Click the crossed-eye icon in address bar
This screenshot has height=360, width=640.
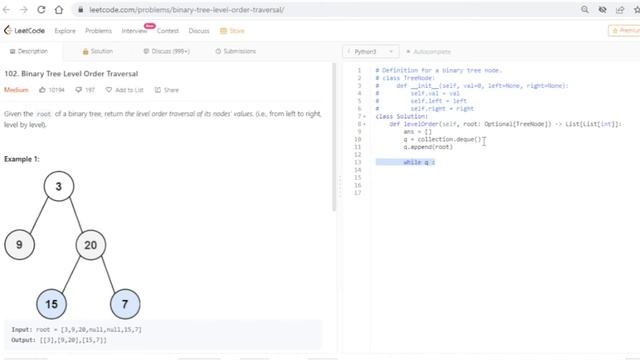tap(602, 9)
